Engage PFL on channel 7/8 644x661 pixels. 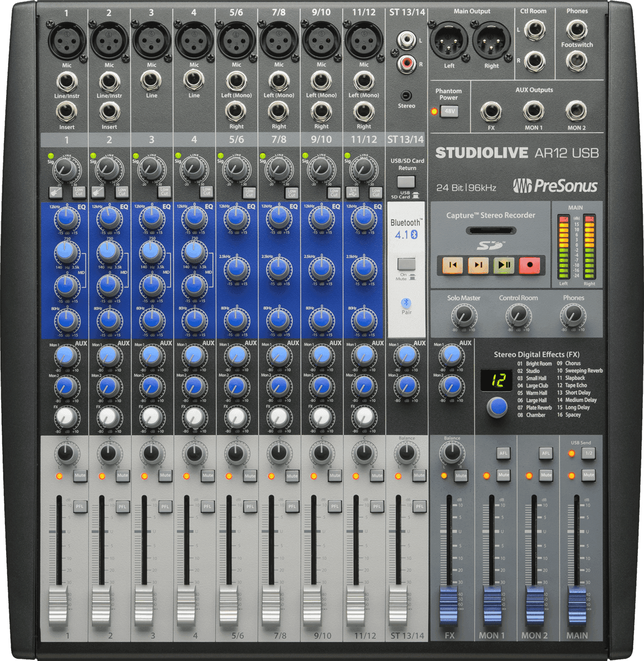tap(292, 507)
